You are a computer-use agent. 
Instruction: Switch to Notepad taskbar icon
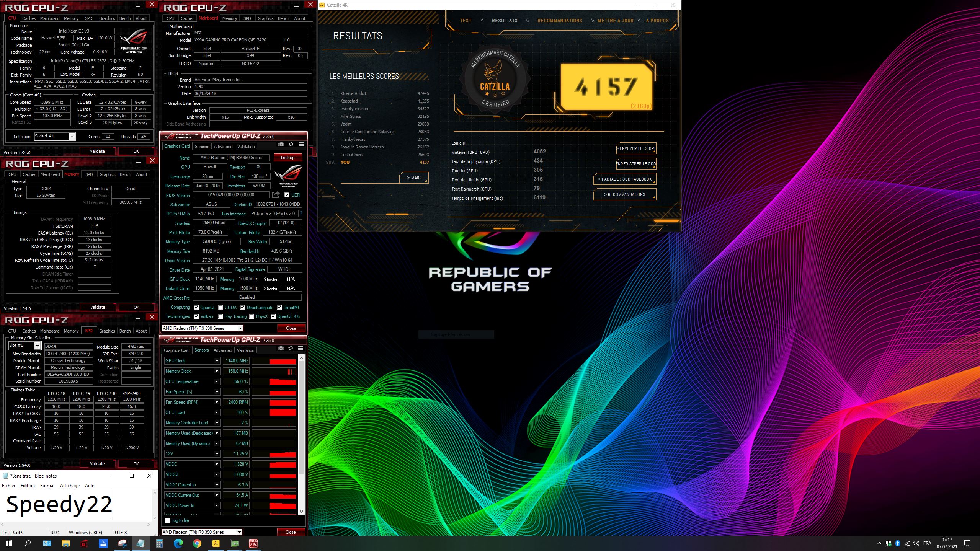141,543
